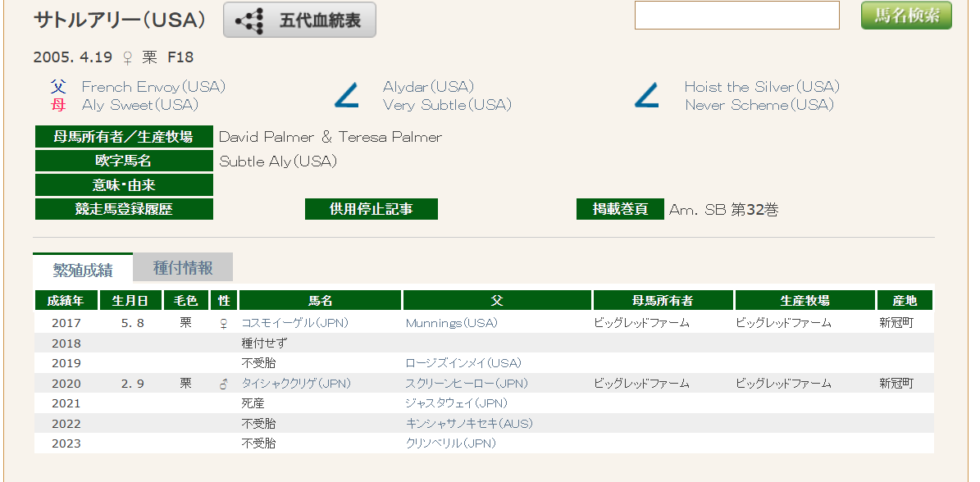Click 種付せず text in 2018 row
The width and height of the screenshot is (980, 482).
click(264, 343)
